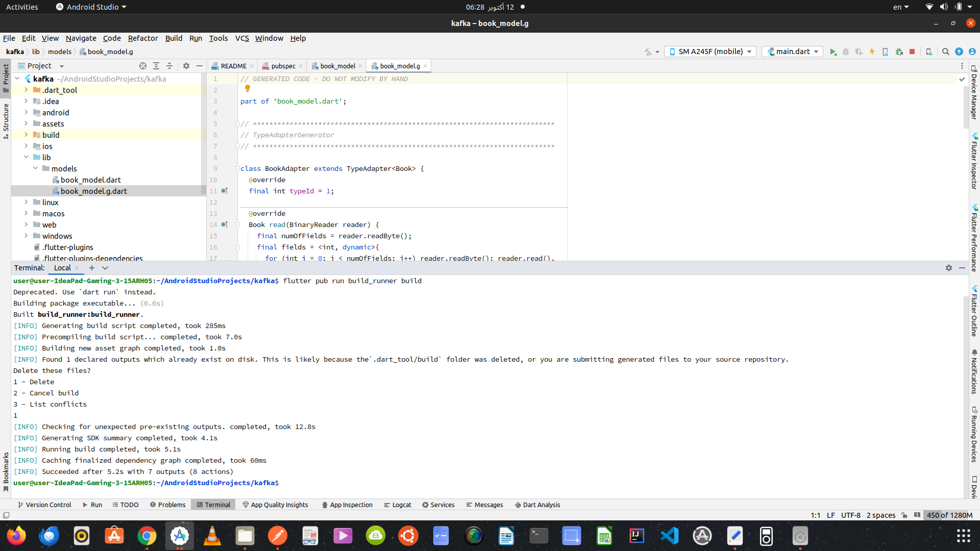Open Terminal panel settings gear

coord(949,268)
